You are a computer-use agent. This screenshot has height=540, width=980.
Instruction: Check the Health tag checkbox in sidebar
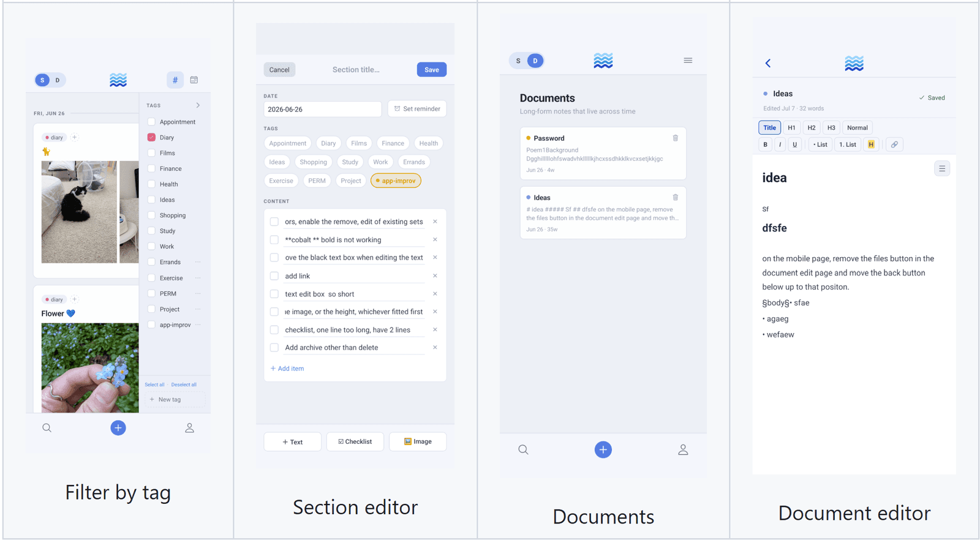151,184
